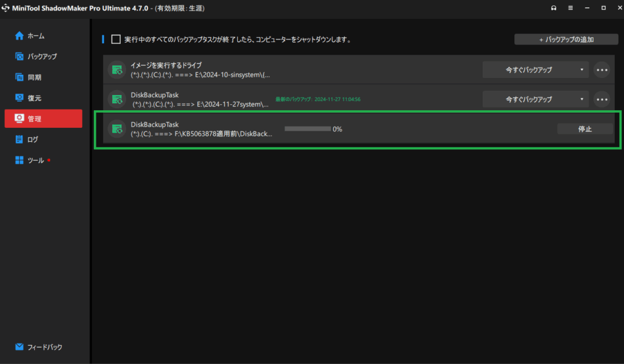Click the headset support icon in title bar

pyautogui.click(x=553, y=8)
